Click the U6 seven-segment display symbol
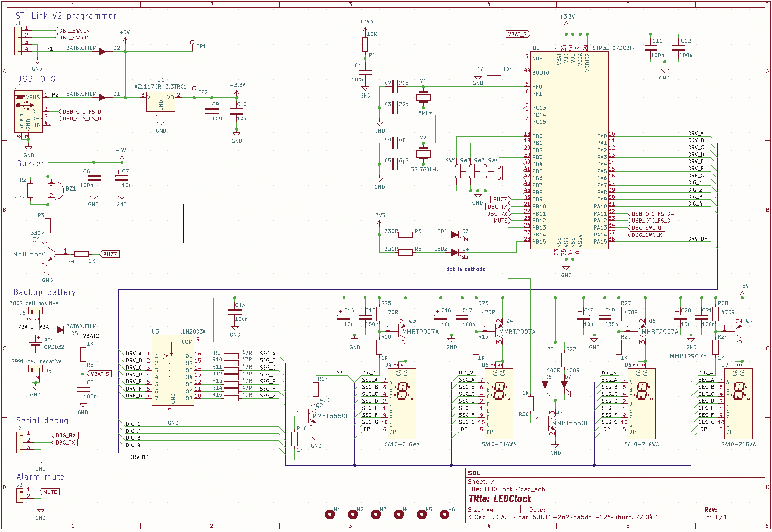This screenshot has height=532, width=772. tap(642, 403)
